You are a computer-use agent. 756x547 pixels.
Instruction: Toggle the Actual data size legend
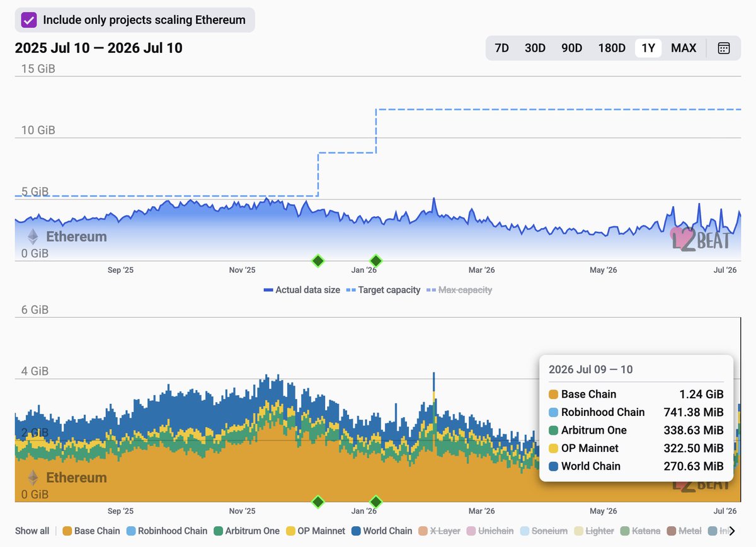point(301,290)
